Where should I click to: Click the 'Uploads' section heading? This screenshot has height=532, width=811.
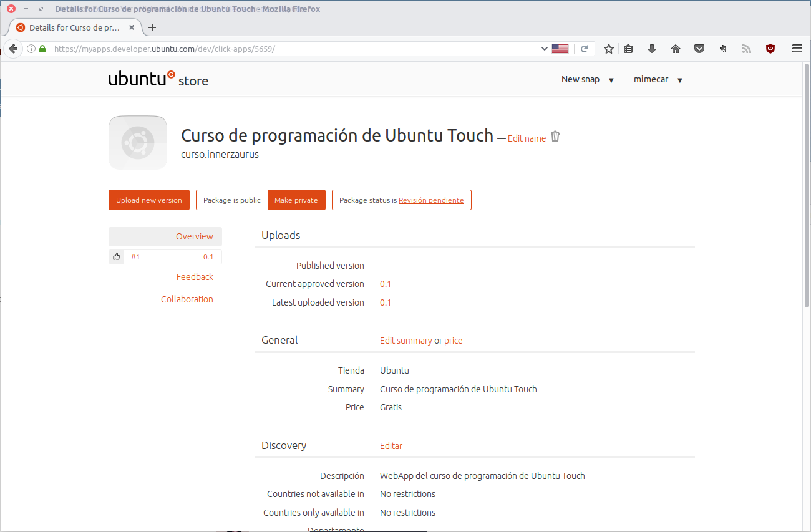coord(281,235)
